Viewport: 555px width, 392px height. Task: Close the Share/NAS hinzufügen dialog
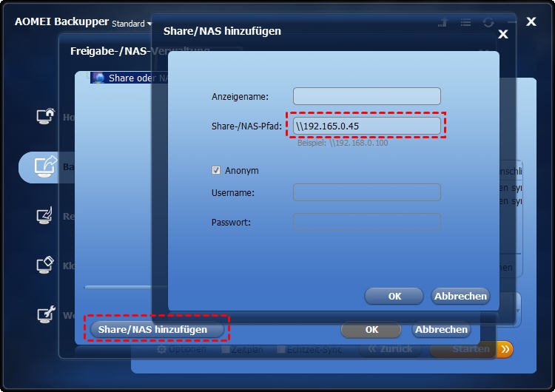click(x=503, y=34)
